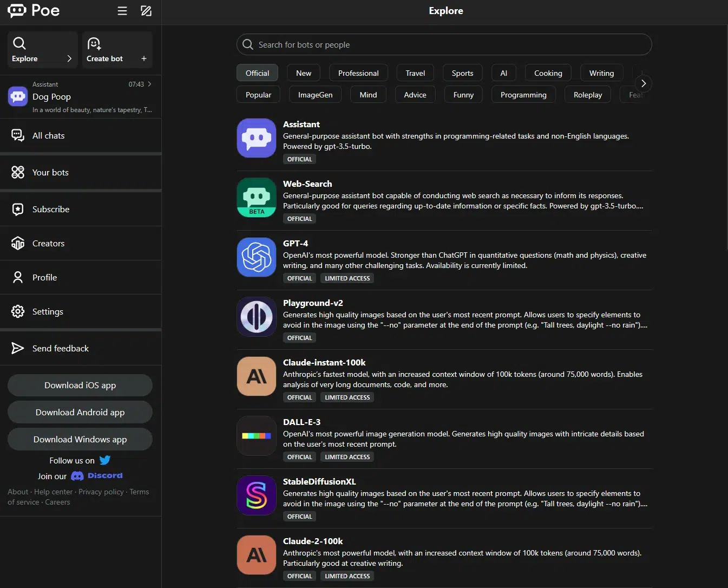Select the DALL-E-3 bot icon
The width and height of the screenshot is (728, 588).
pyautogui.click(x=257, y=436)
